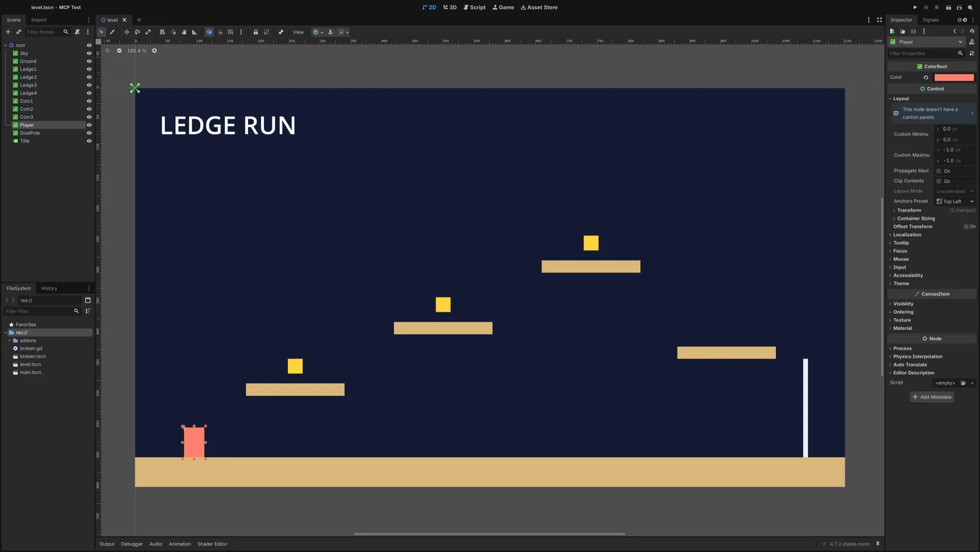This screenshot has width=980, height=552.
Task: Add a new child node plus icon
Action: coord(8,32)
